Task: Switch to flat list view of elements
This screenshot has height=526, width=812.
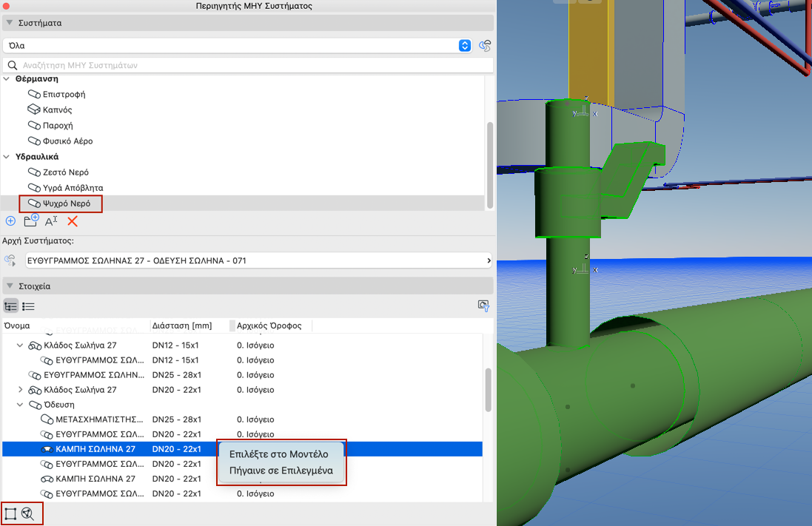Action: pos(29,306)
